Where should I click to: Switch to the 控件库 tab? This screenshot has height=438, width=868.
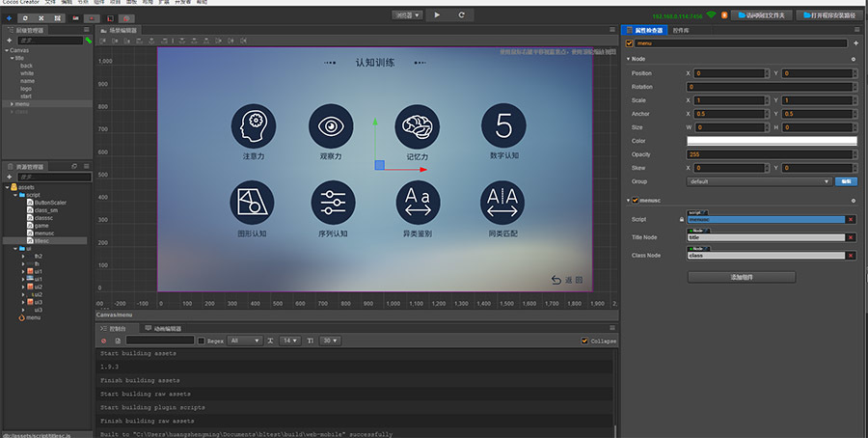tap(681, 30)
